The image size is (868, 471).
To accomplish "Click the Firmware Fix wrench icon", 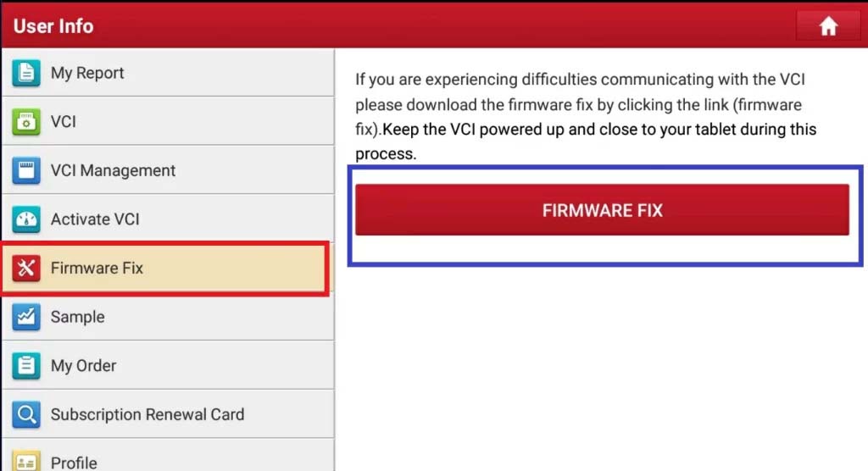I will click(x=26, y=268).
